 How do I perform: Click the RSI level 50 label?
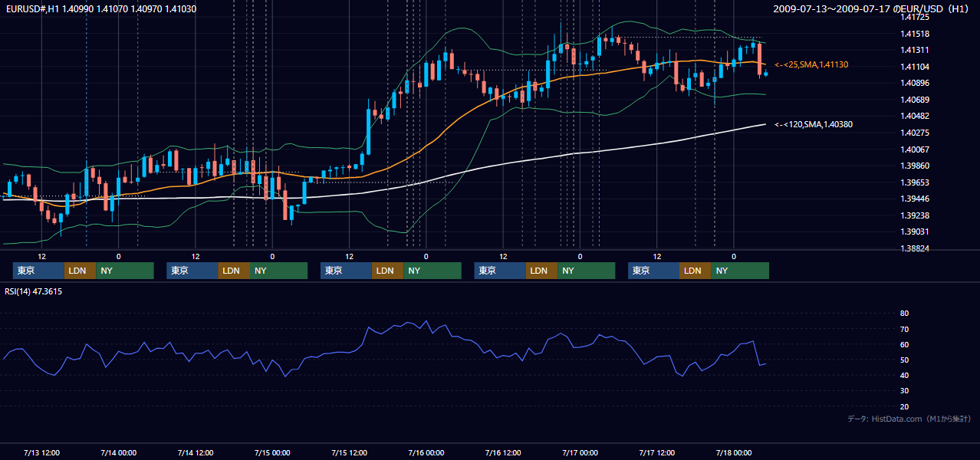click(905, 360)
